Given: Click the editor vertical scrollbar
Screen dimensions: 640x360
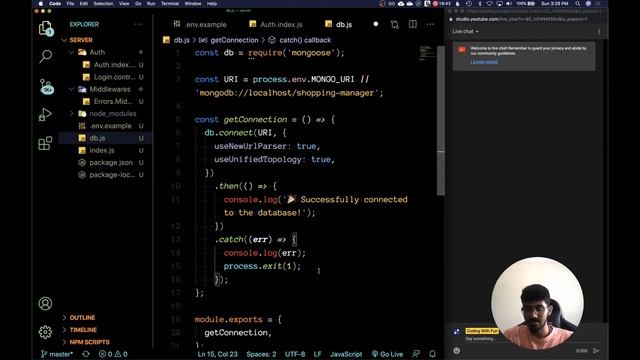Looking at the screenshot, I should tap(441, 120).
